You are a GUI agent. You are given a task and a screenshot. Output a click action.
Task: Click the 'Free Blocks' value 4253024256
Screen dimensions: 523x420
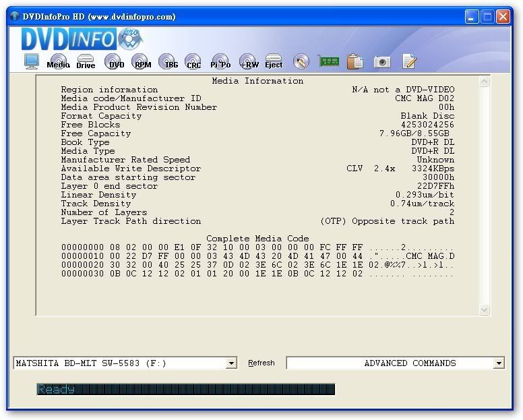427,125
